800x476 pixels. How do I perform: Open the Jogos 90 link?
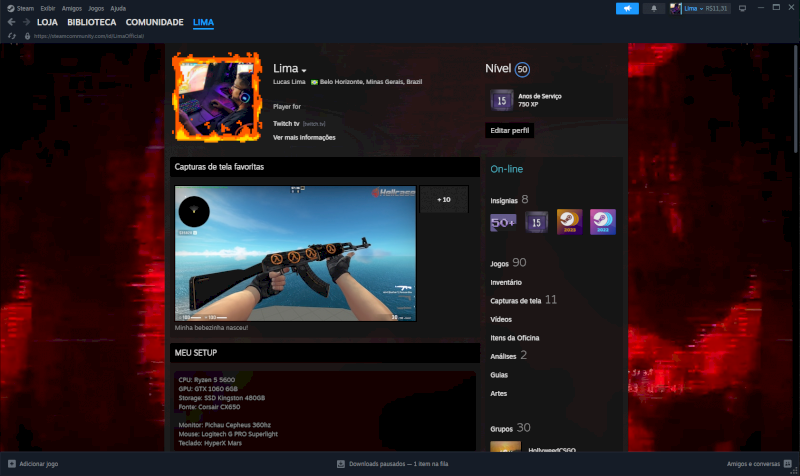(x=508, y=263)
